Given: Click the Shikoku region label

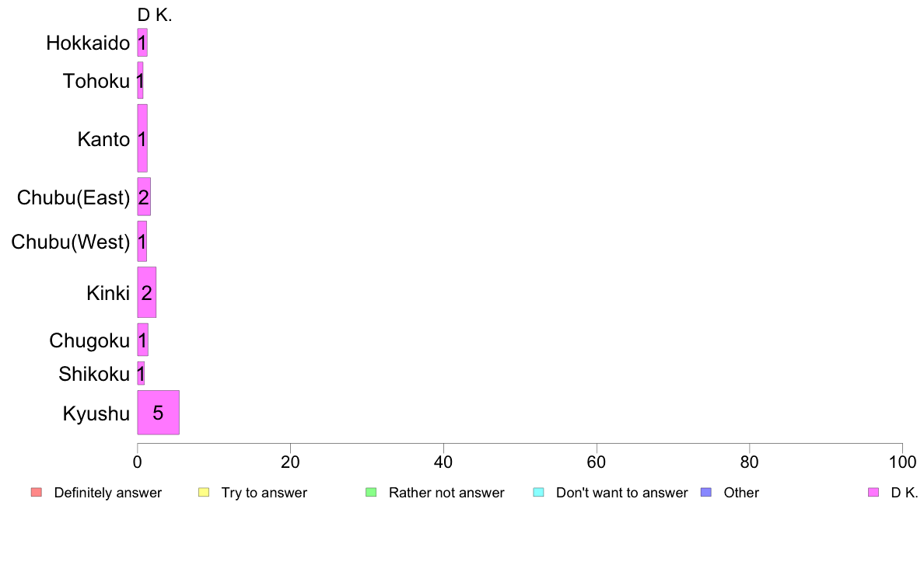Looking at the screenshot, I should pyautogui.click(x=93, y=374).
